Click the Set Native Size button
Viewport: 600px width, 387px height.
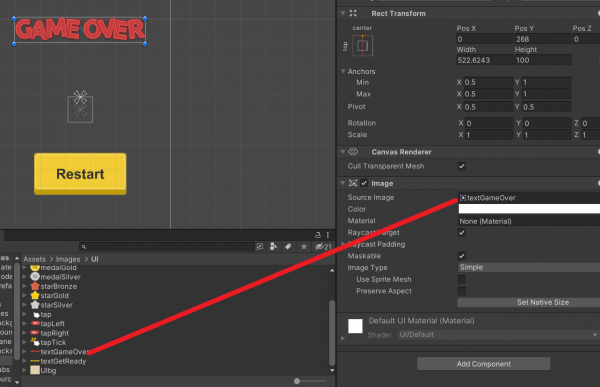pos(529,302)
